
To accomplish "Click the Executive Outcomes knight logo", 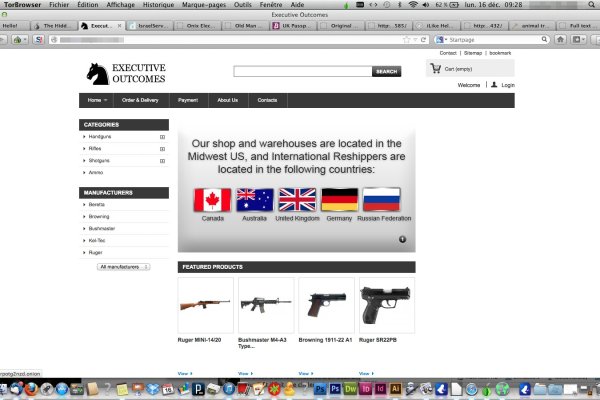I will coord(98,72).
